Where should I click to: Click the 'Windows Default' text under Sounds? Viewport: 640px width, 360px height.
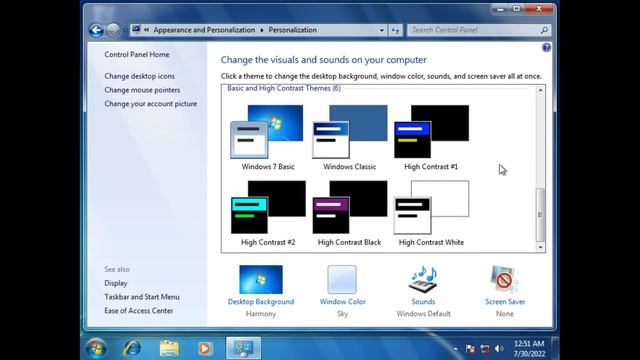[423, 313]
